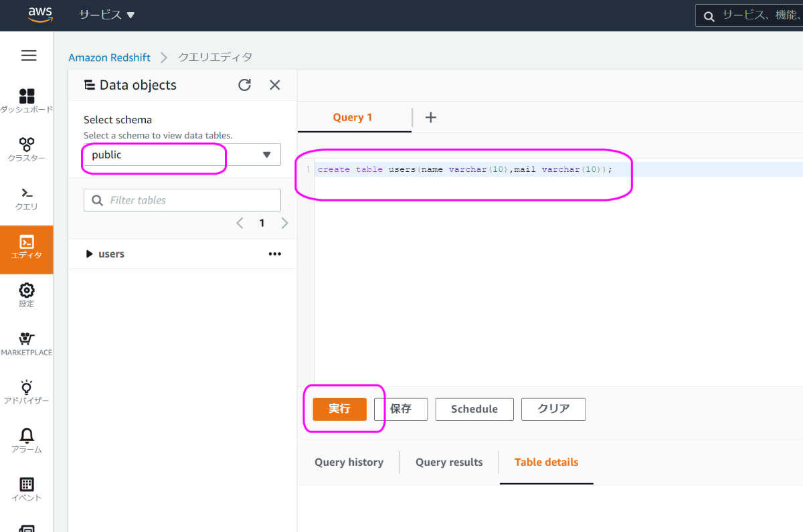The height and width of the screenshot is (532, 803).
Task: Click page number 1 in table pagination
Action: (x=262, y=223)
